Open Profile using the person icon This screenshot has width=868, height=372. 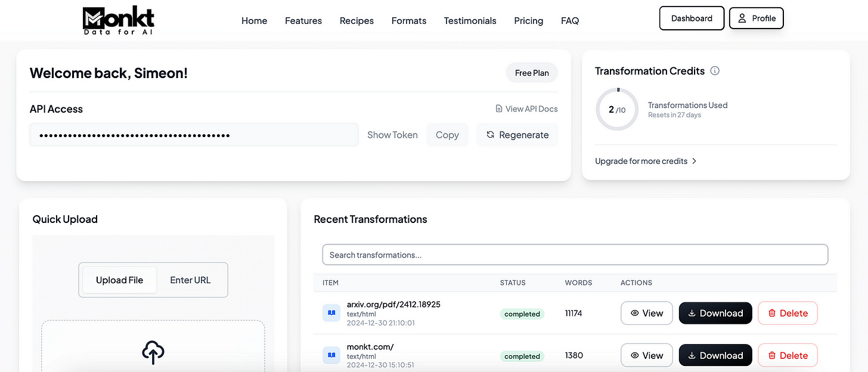click(x=741, y=18)
